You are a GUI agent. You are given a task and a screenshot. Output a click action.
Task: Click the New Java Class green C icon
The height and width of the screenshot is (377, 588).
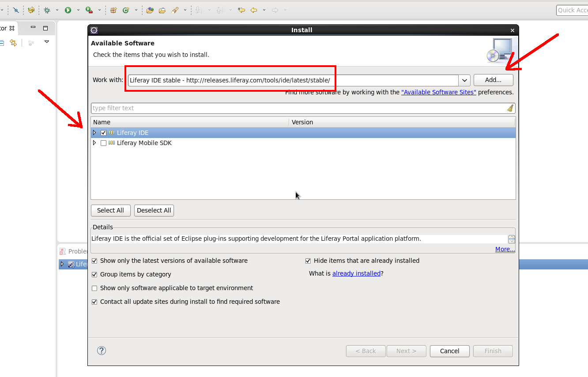[126, 10]
